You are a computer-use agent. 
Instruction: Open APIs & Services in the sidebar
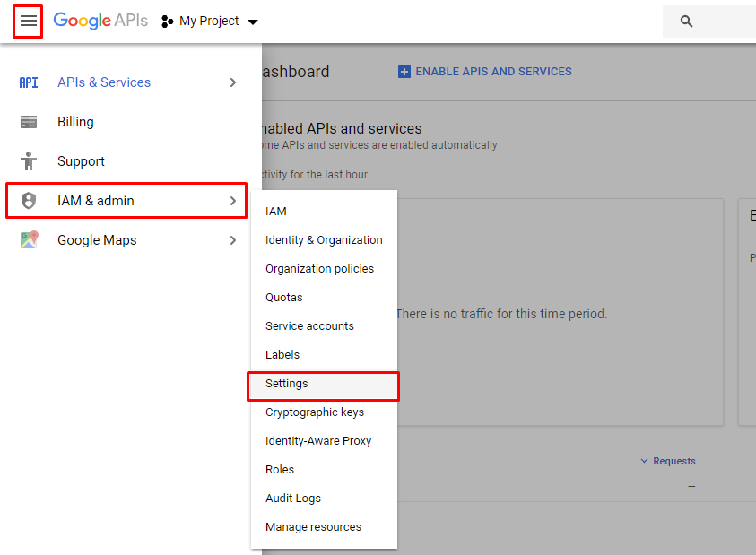(x=126, y=82)
